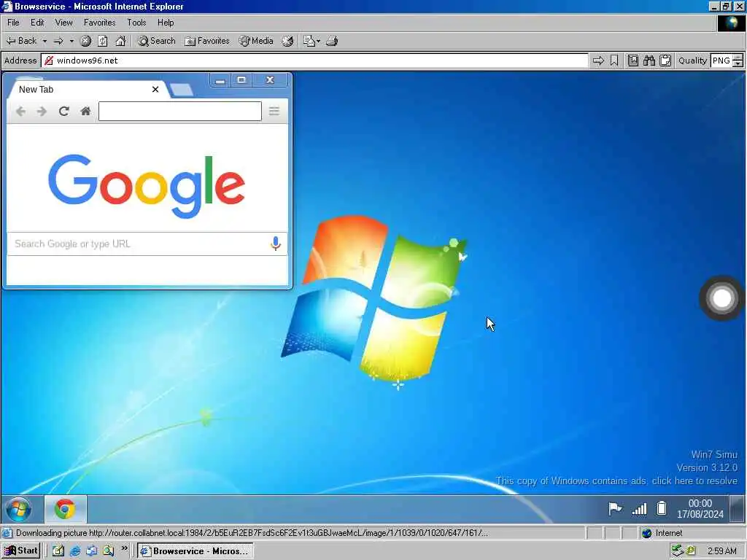Click the round floating assistive button

[721, 298]
